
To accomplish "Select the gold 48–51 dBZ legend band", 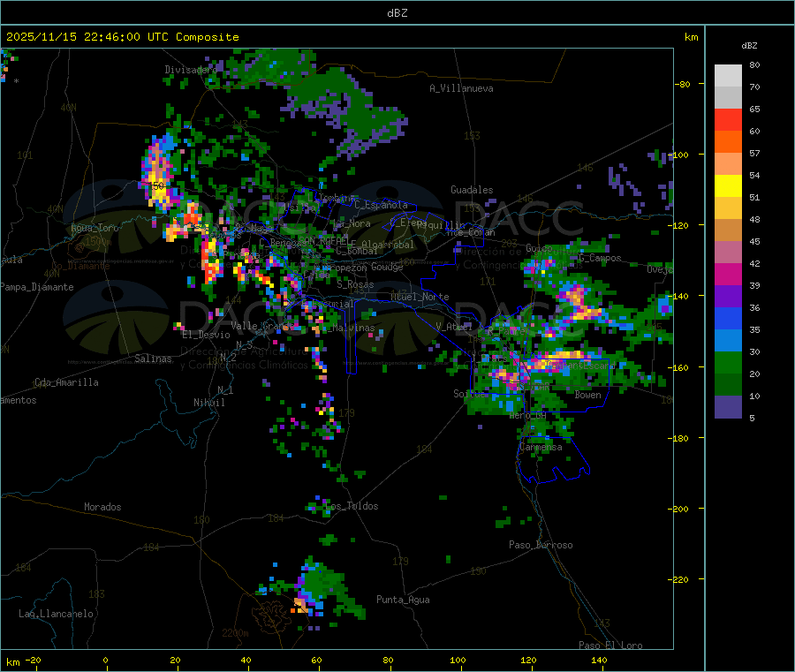I will click(728, 208).
